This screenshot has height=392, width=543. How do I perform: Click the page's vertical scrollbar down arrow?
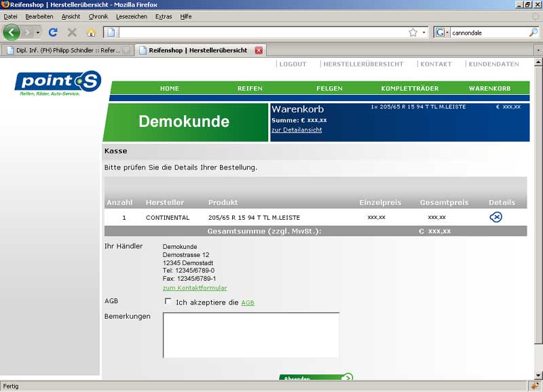pos(538,375)
